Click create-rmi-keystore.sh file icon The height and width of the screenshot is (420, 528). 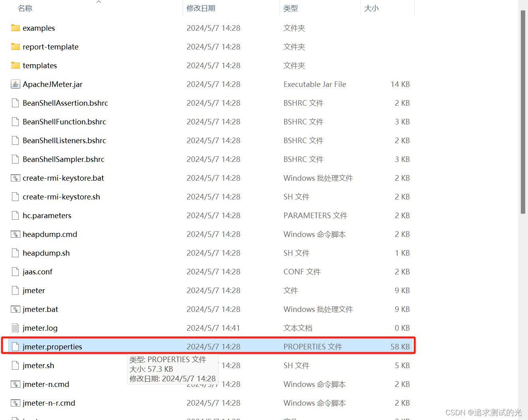[x=15, y=197]
